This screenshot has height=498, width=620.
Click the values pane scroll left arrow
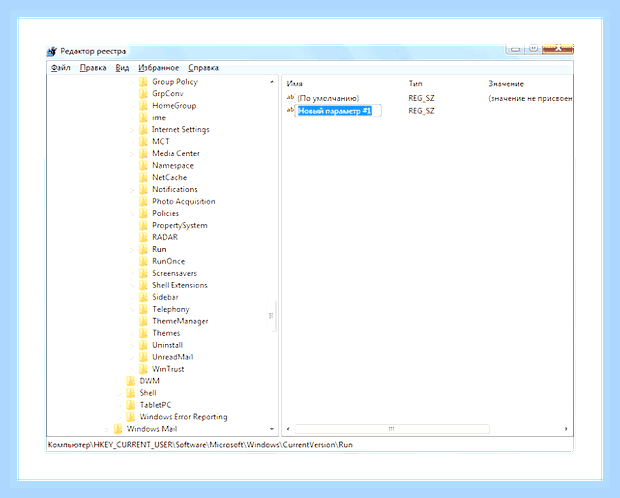[x=288, y=429]
